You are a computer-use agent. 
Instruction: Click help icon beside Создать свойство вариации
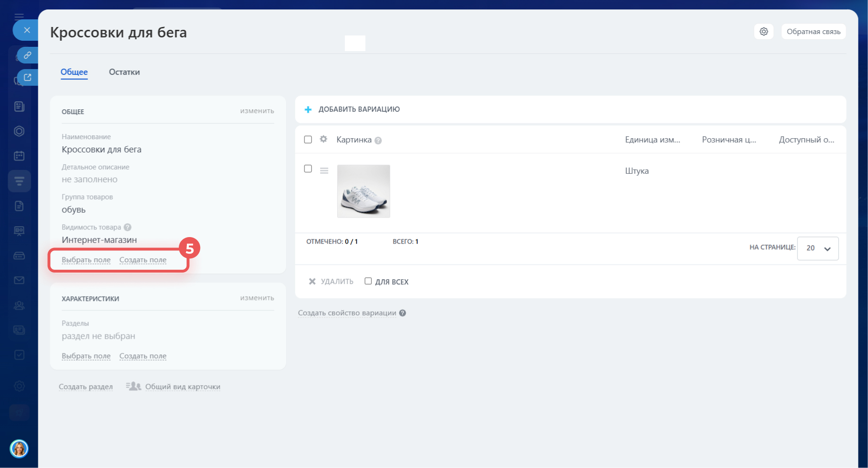[403, 313]
